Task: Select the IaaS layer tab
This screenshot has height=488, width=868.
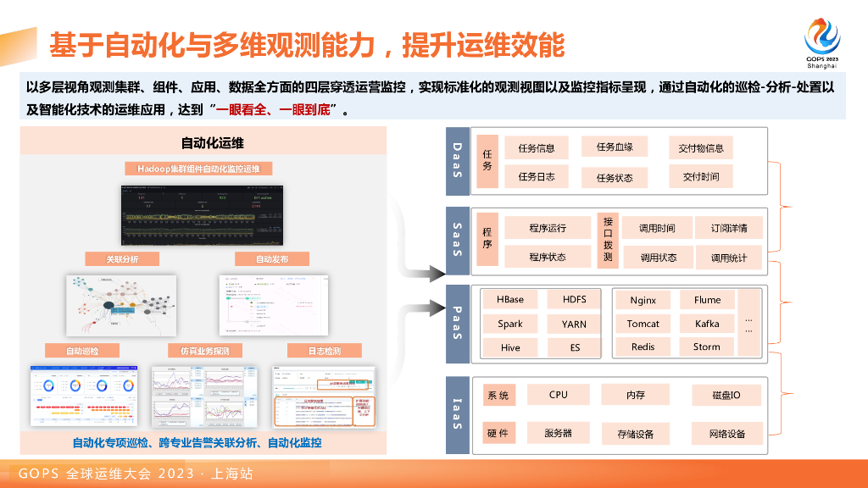Action: pyautogui.click(x=458, y=415)
